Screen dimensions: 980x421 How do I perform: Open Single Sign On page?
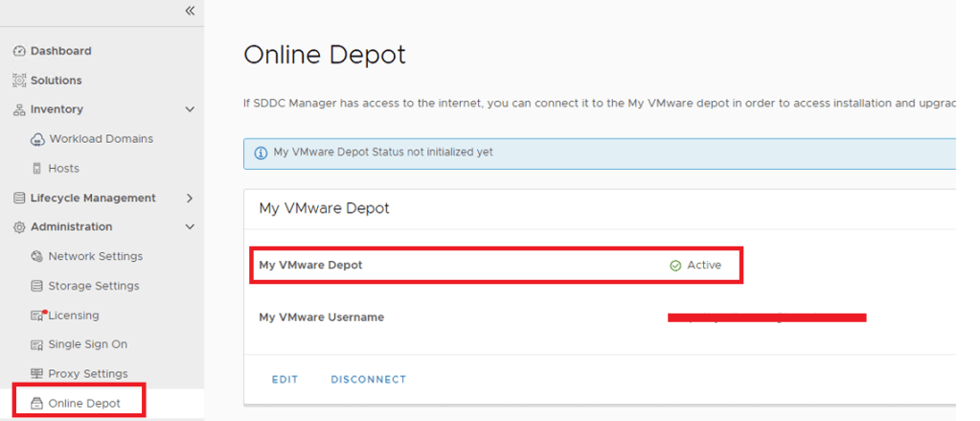(87, 344)
